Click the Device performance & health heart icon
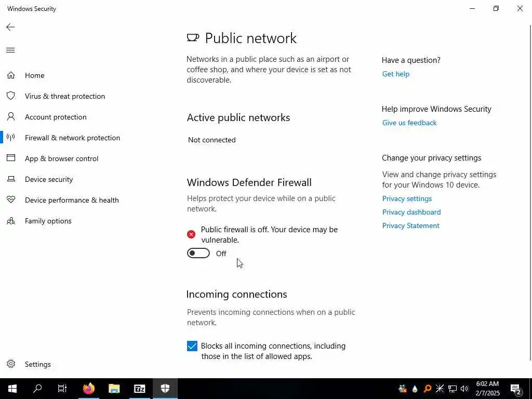 coord(11,199)
